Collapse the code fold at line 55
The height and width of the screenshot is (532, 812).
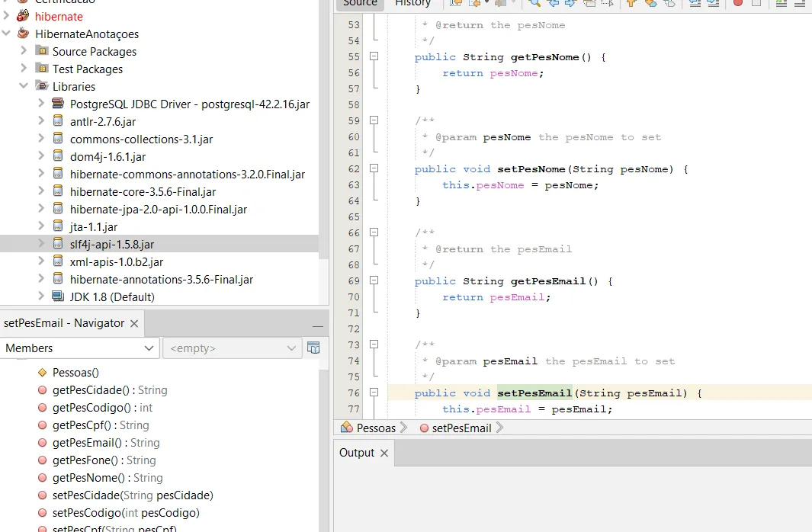tap(374, 57)
